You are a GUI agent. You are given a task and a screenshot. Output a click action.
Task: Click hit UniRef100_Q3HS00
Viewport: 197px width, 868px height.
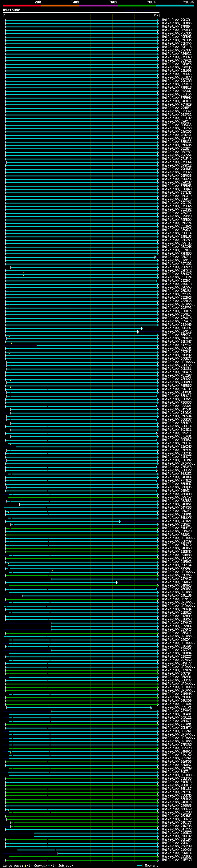click(x=177, y=43)
